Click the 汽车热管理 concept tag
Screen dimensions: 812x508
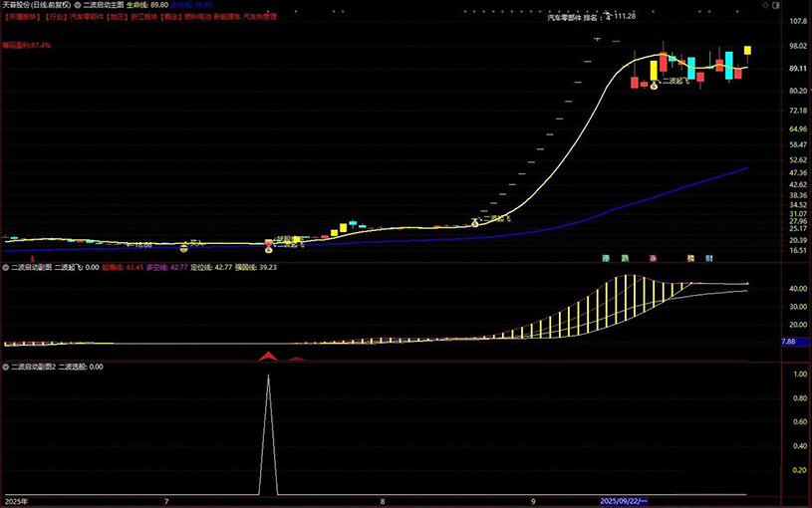click(260, 17)
